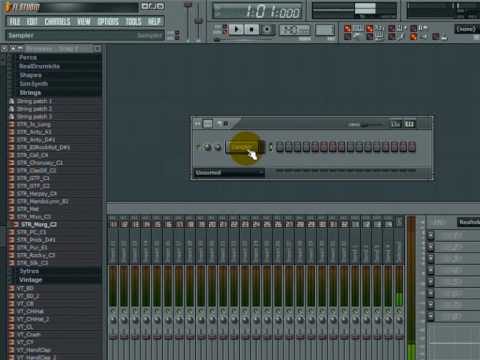Click the tempo display next to Record
This screenshot has height=360, width=480.
point(295,30)
